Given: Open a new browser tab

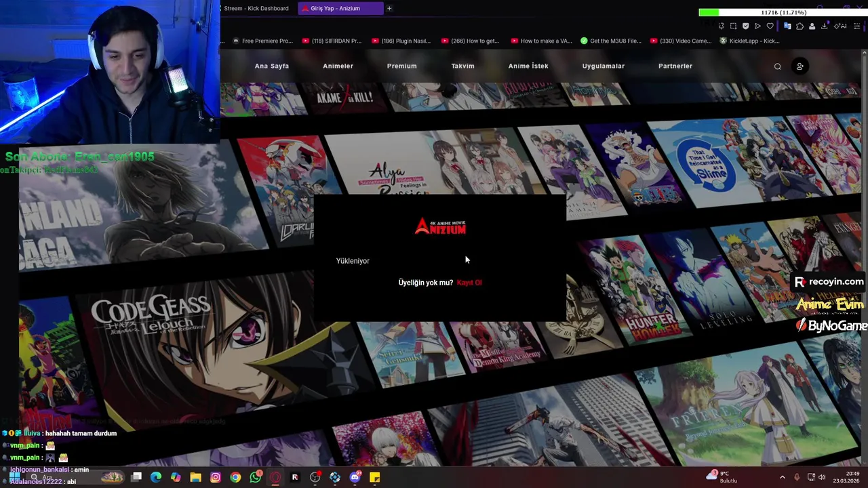Looking at the screenshot, I should 389,8.
